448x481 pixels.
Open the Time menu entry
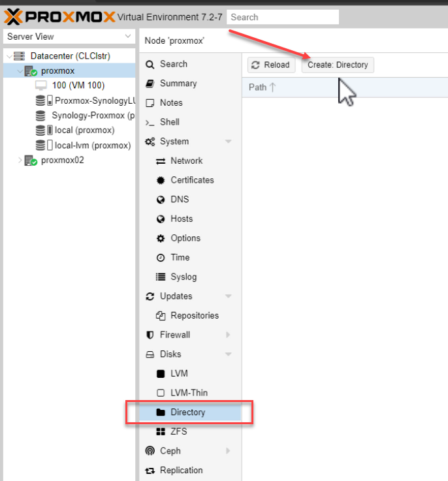tap(191, 257)
